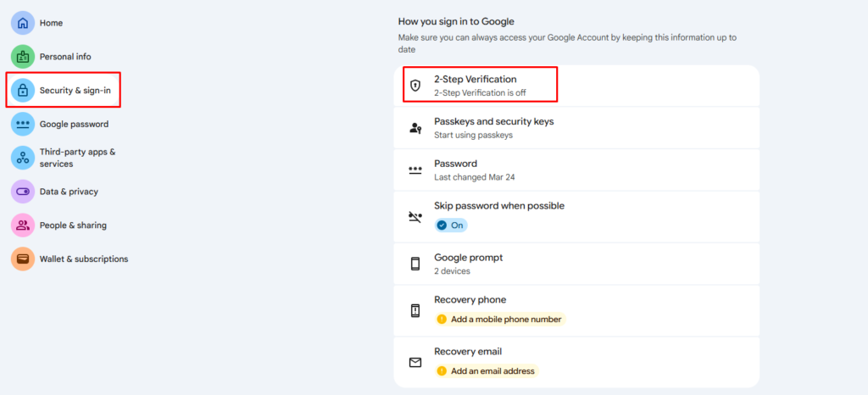Click the Security & sign-in lock icon
Image resolution: width=868 pixels, height=395 pixels.
tap(23, 90)
